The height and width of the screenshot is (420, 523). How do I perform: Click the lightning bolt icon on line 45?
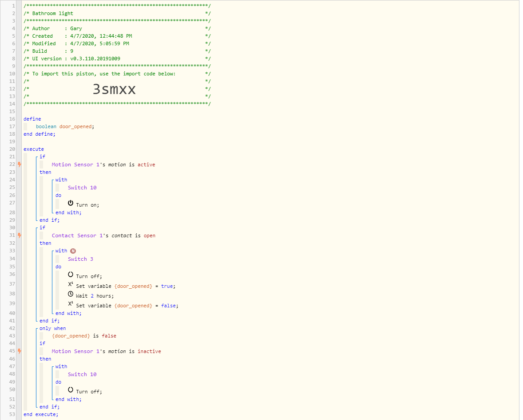(x=20, y=351)
